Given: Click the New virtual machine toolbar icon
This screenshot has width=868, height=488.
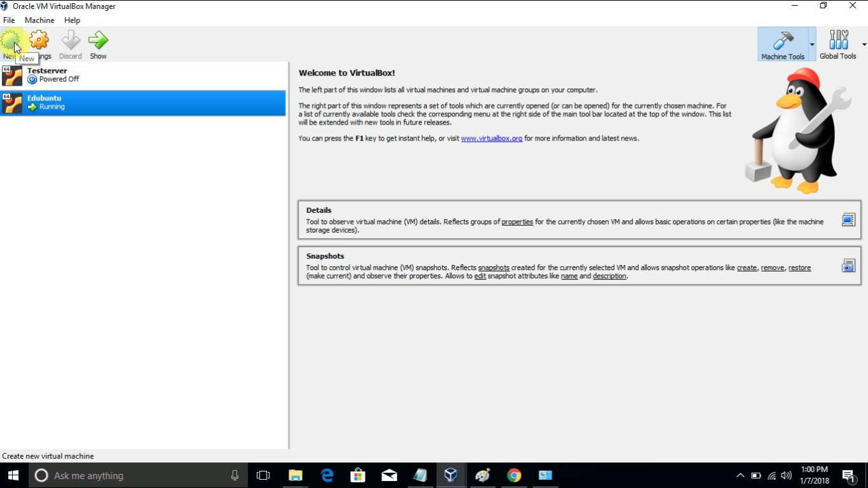Looking at the screenshot, I should (10, 41).
